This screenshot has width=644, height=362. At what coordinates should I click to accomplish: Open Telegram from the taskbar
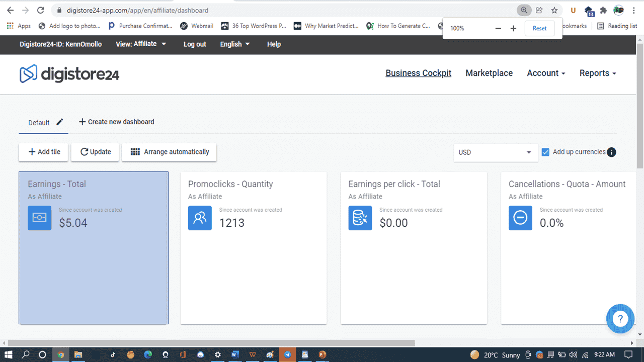tap(287, 354)
